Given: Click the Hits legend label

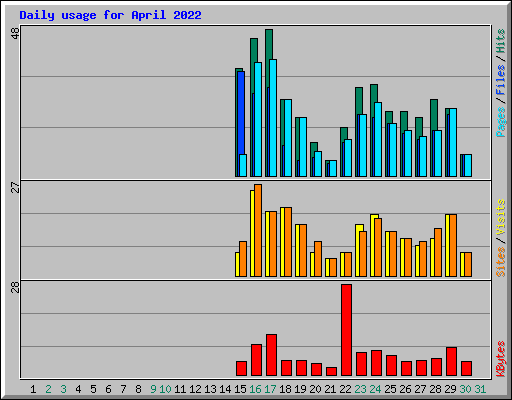Looking at the screenshot, I should point(500,42).
